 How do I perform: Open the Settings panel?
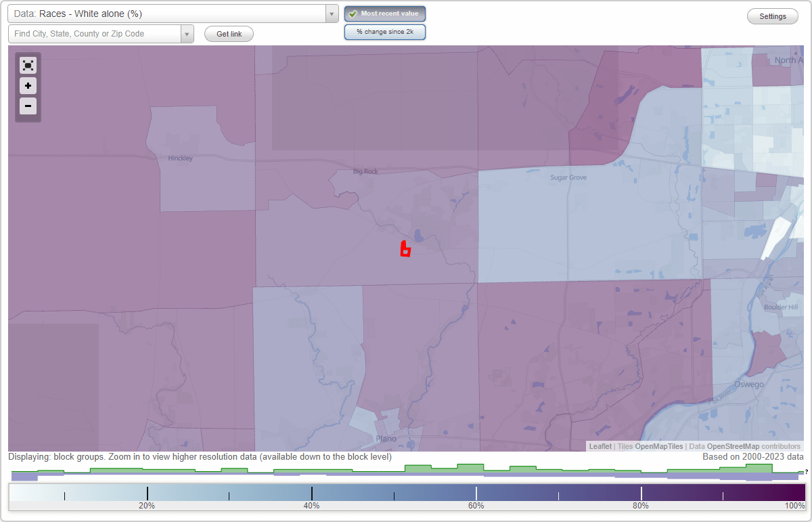[x=772, y=16]
